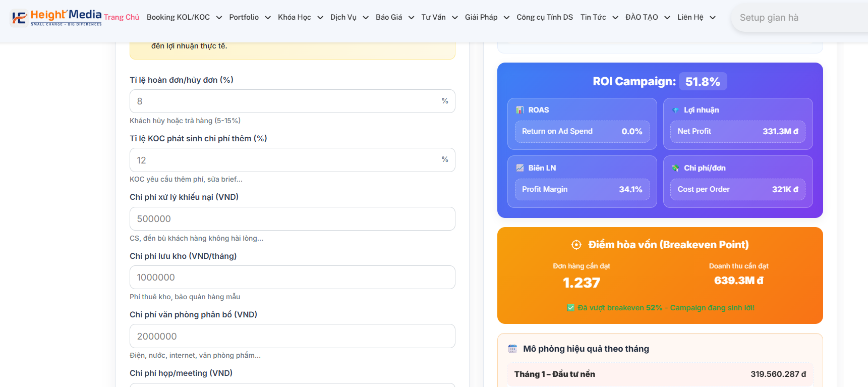Expand the Giải Pháp dropdown arrow
Image resolution: width=868 pixels, height=387 pixels.
[x=506, y=18]
